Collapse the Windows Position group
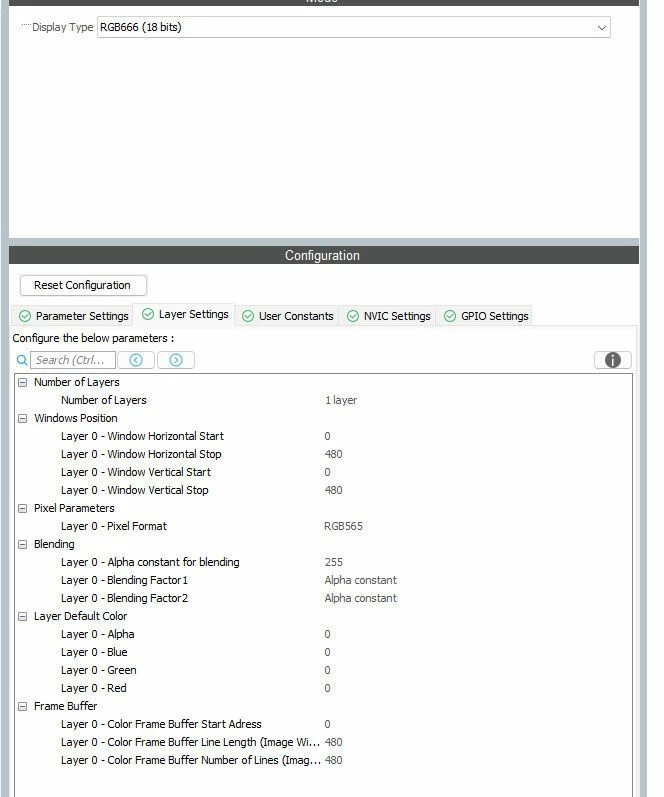Viewport: 664px width, 797px height. [22, 418]
